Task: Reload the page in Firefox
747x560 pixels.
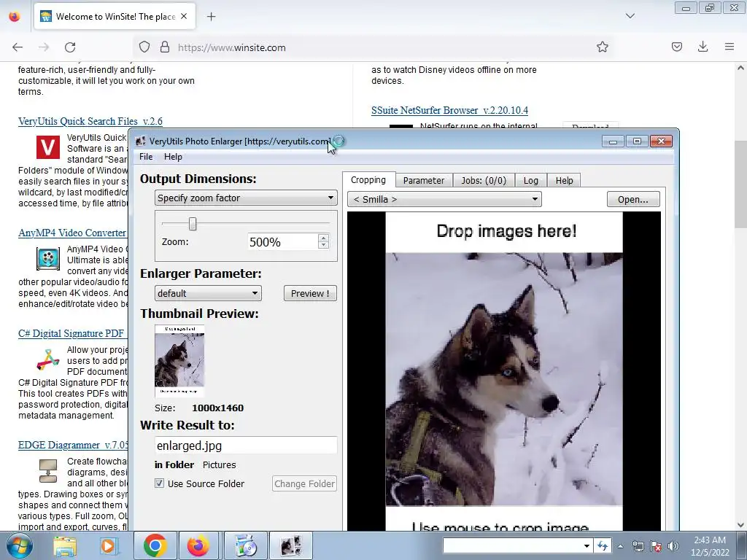Action: tap(70, 47)
